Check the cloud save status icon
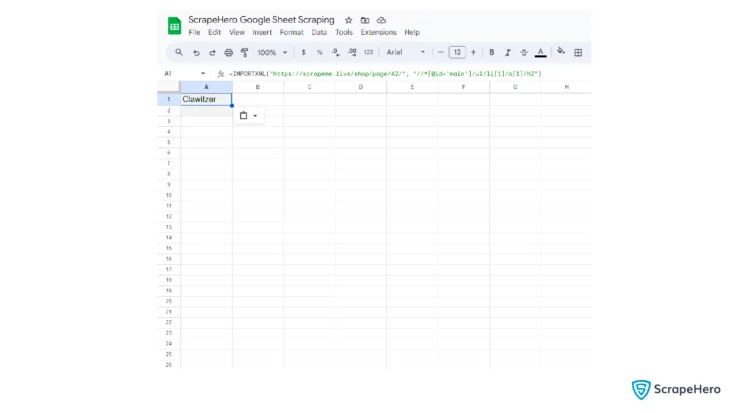 [x=381, y=20]
